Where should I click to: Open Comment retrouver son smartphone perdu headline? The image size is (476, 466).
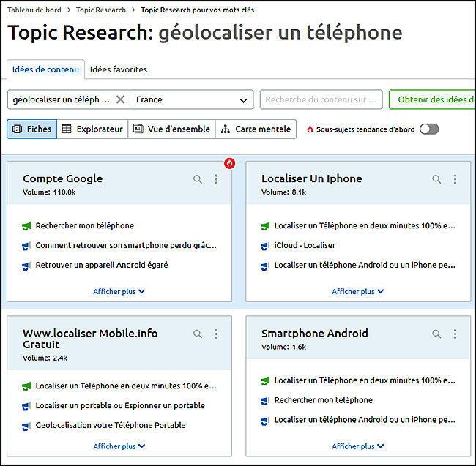tap(126, 245)
